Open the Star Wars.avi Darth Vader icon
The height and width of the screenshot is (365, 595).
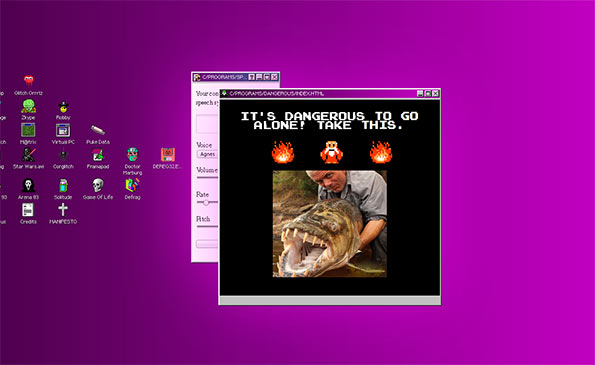pyautogui.click(x=28, y=155)
